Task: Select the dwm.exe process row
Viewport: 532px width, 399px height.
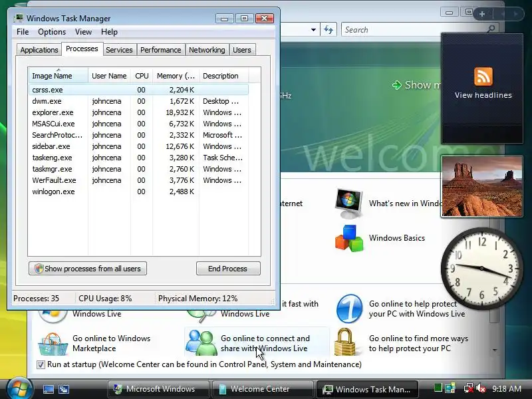Action: pyautogui.click(x=138, y=101)
